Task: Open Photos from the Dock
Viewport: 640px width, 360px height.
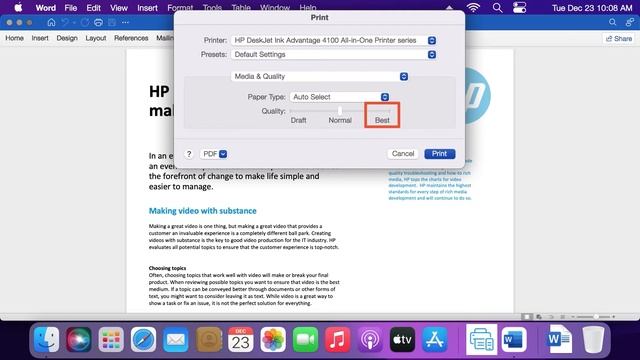Action: point(273,339)
